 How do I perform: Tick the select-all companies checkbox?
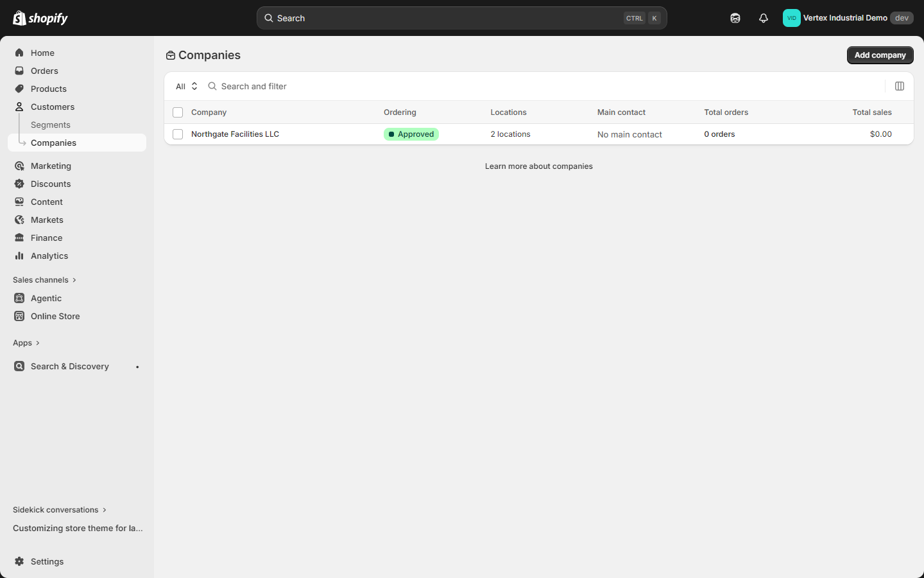(x=178, y=112)
